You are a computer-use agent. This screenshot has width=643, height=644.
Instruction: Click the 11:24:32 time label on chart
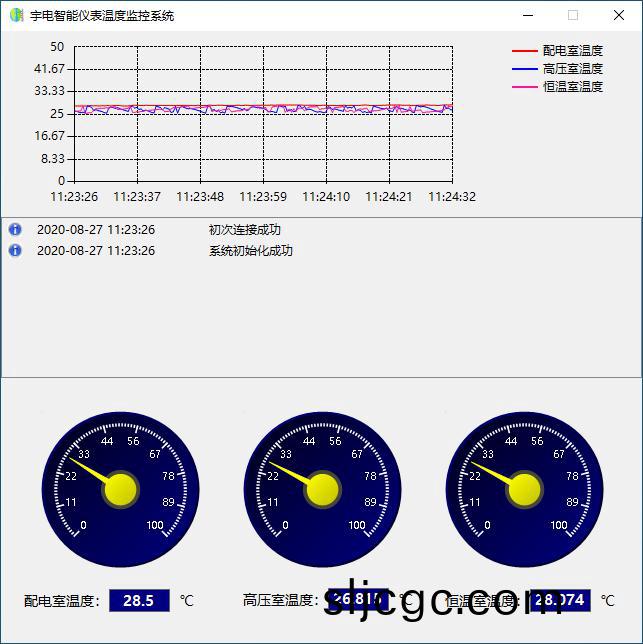451,197
